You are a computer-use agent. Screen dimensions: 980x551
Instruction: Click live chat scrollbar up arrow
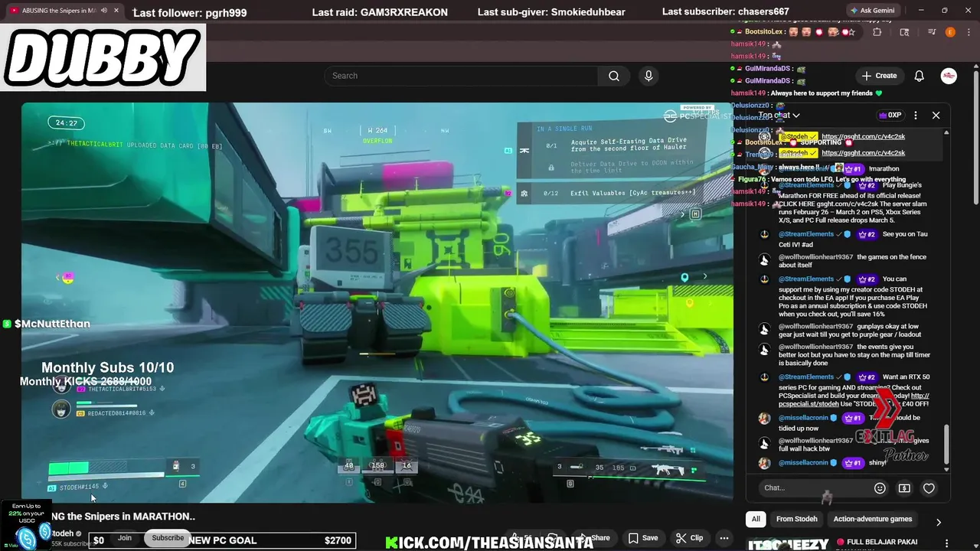(946, 133)
